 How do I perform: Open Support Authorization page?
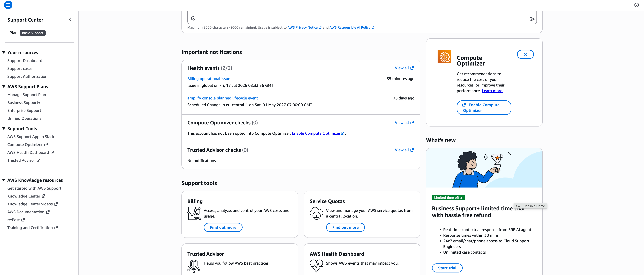click(27, 76)
